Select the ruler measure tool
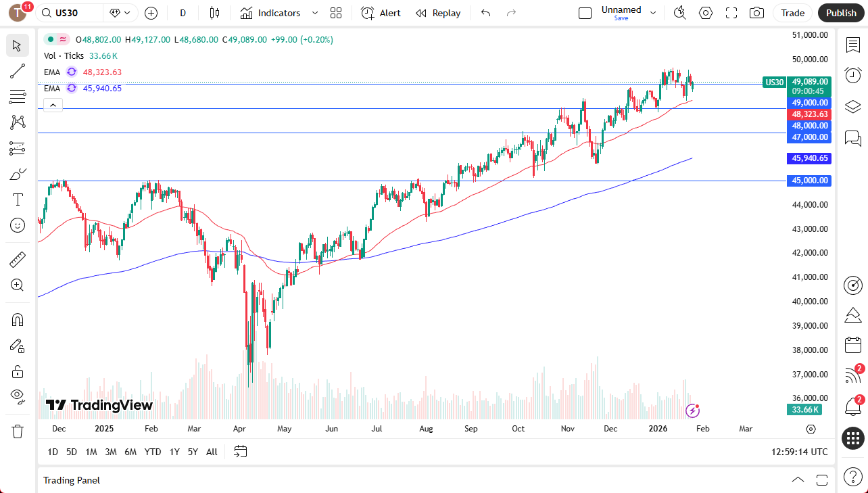 (18, 259)
